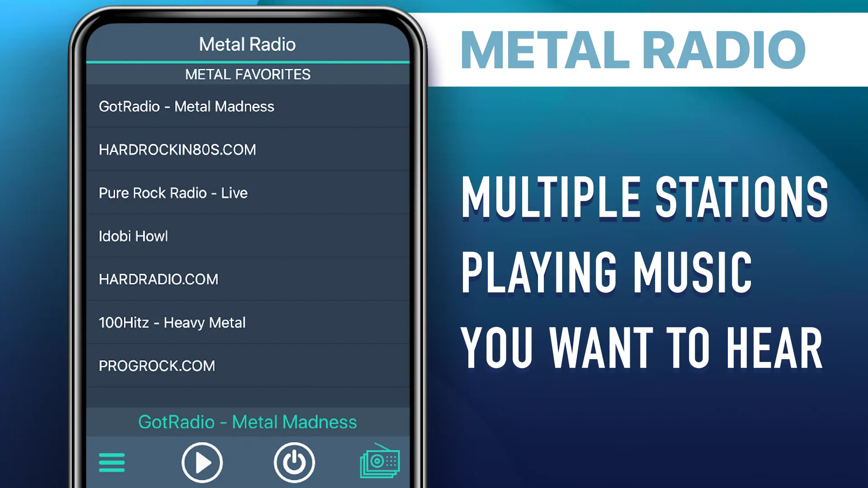The image size is (868, 488).
Task: Select 100Hitz - Heavy Metal station
Action: pos(247,322)
